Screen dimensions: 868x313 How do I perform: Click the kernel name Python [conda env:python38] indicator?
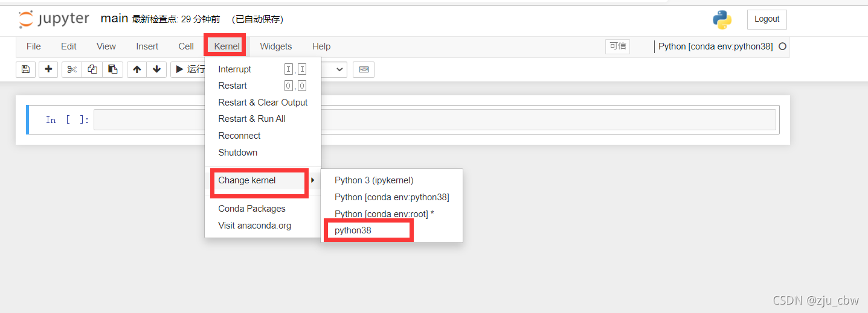715,46
